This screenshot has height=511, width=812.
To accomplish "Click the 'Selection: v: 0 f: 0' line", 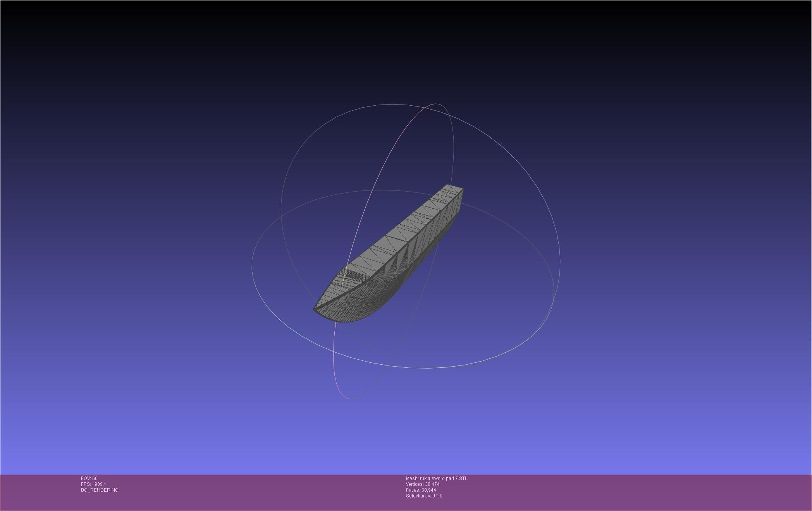I will click(x=424, y=496).
